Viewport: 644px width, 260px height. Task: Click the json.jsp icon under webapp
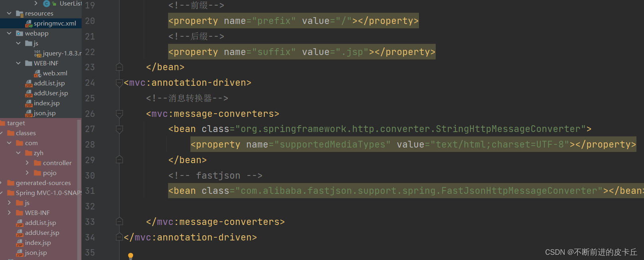tap(29, 113)
